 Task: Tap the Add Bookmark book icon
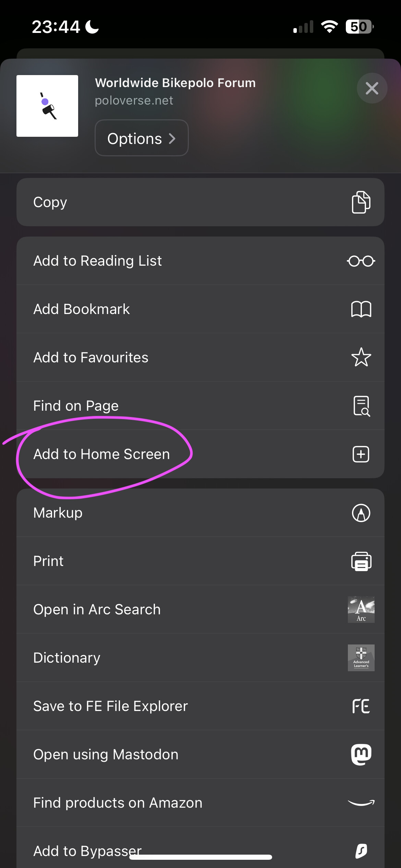click(361, 309)
